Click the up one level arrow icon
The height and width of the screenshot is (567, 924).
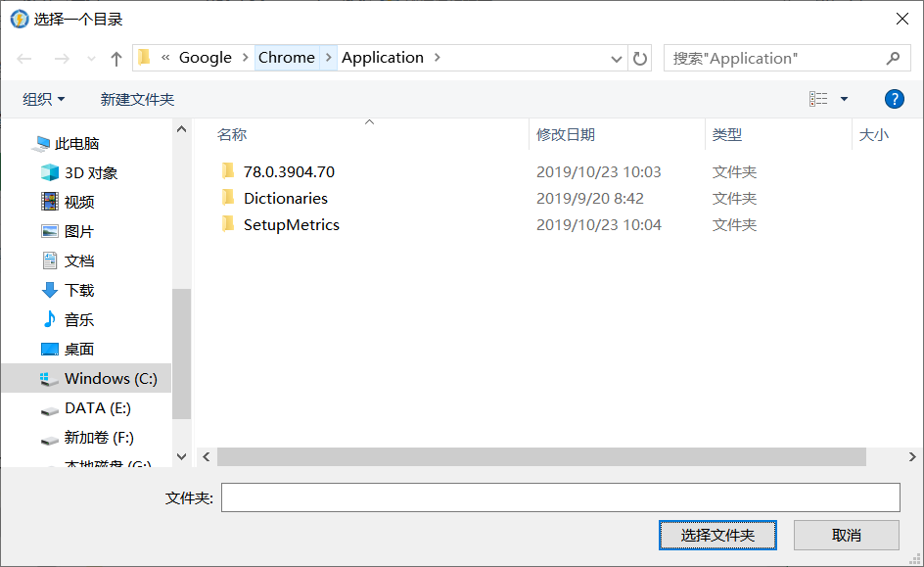pos(116,59)
